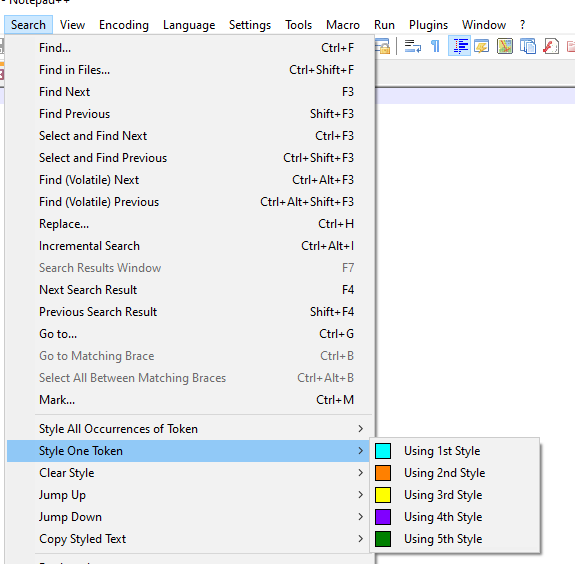
Task: Open the Tools menu
Action: click(x=299, y=25)
